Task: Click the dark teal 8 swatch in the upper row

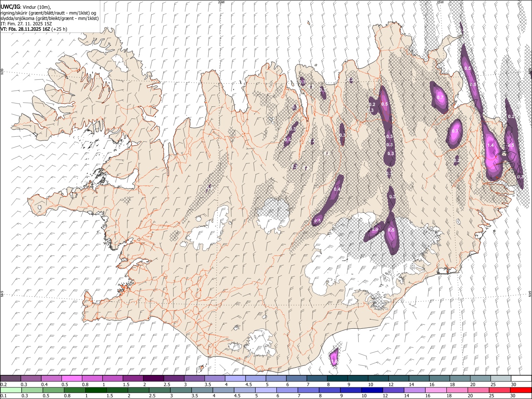Action: coord(337,378)
